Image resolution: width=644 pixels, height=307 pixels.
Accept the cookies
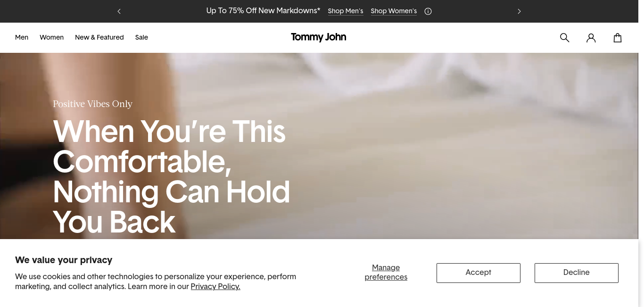479,273
